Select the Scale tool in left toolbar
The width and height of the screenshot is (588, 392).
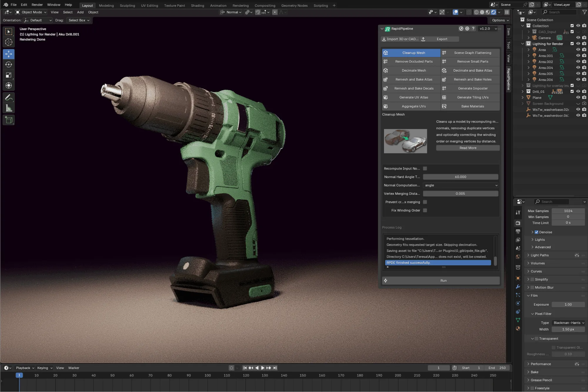pyautogui.click(x=9, y=75)
